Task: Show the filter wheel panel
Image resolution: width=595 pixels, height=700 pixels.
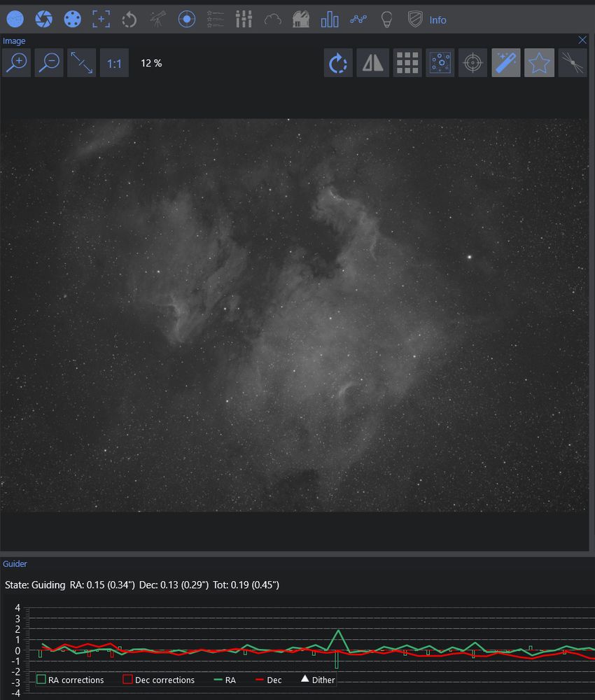Action: coord(72,19)
